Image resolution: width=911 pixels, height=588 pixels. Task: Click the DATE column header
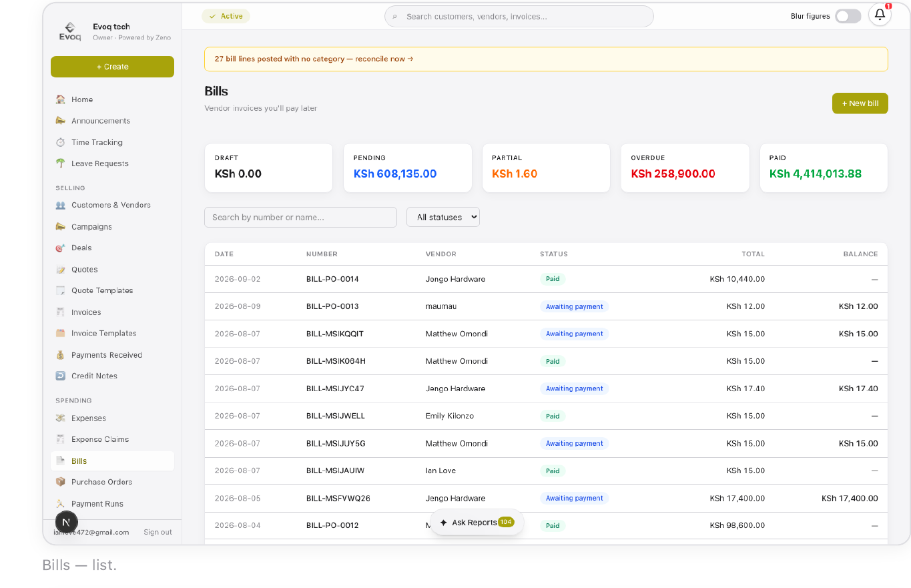[224, 254]
